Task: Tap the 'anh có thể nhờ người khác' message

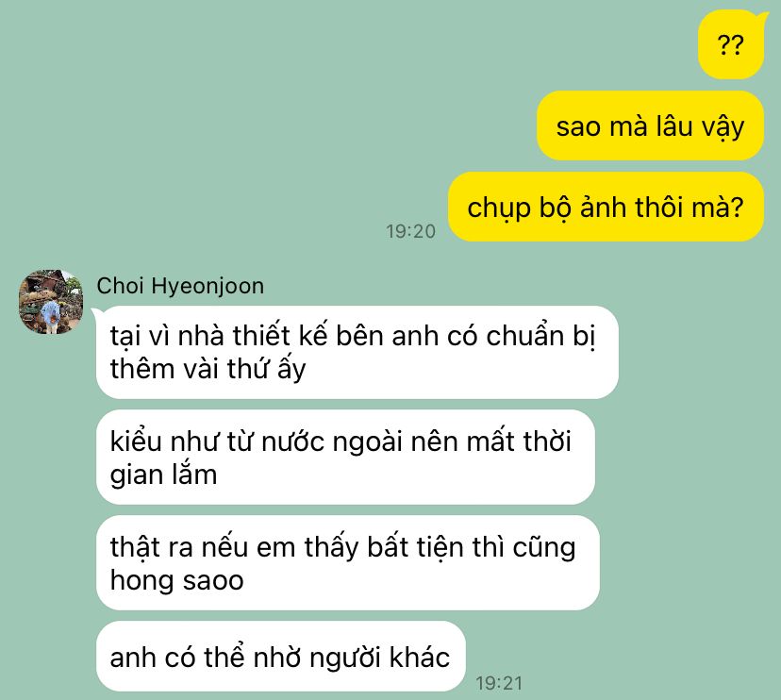Action: (x=280, y=657)
